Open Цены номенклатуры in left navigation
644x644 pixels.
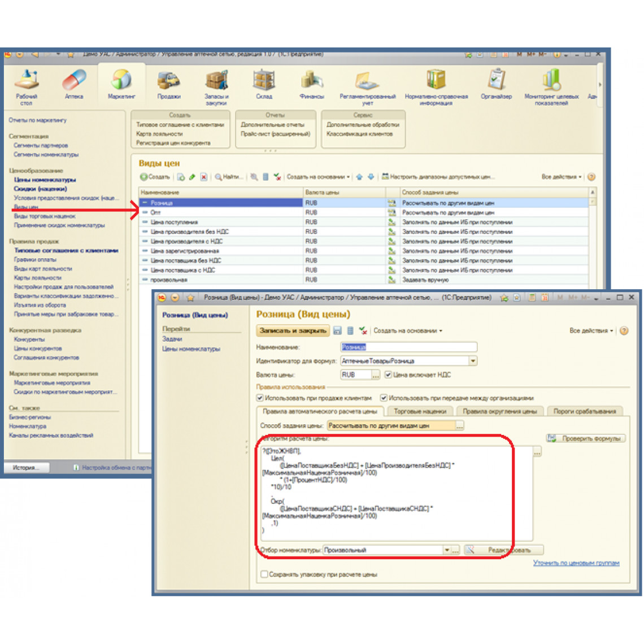click(x=45, y=180)
